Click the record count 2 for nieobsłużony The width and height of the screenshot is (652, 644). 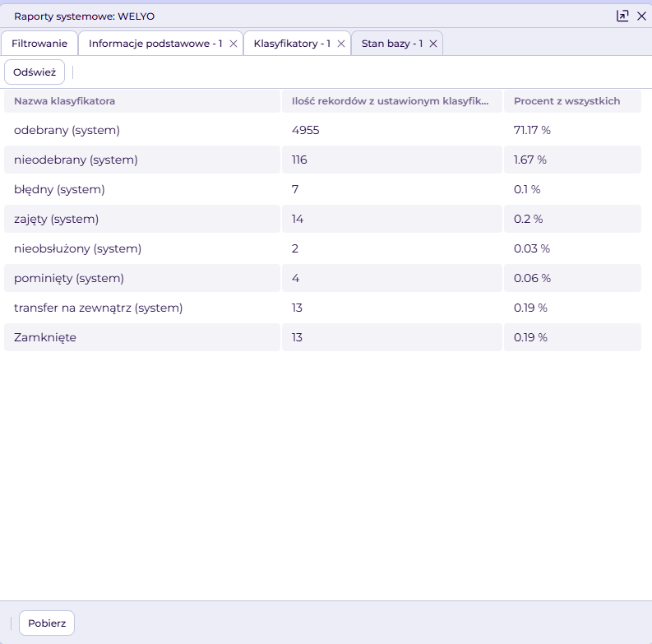tap(295, 248)
